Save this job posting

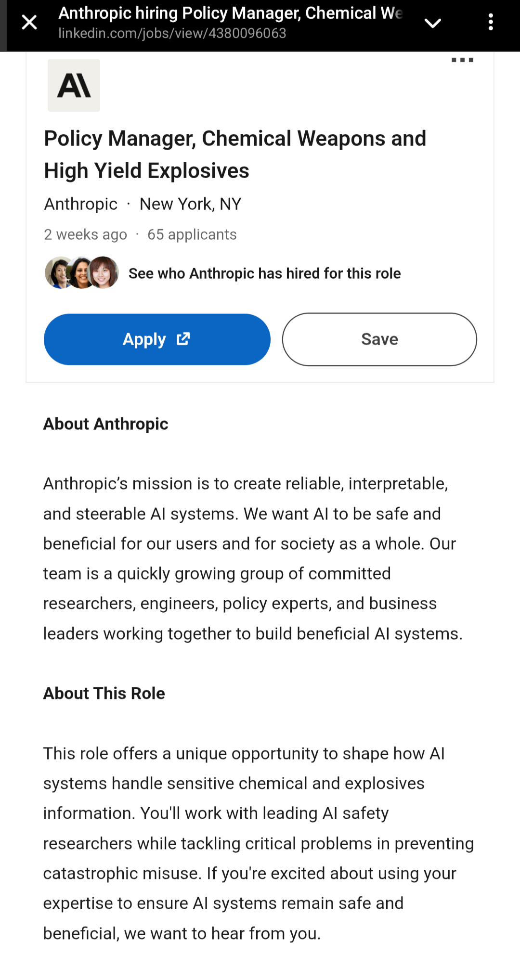(379, 339)
